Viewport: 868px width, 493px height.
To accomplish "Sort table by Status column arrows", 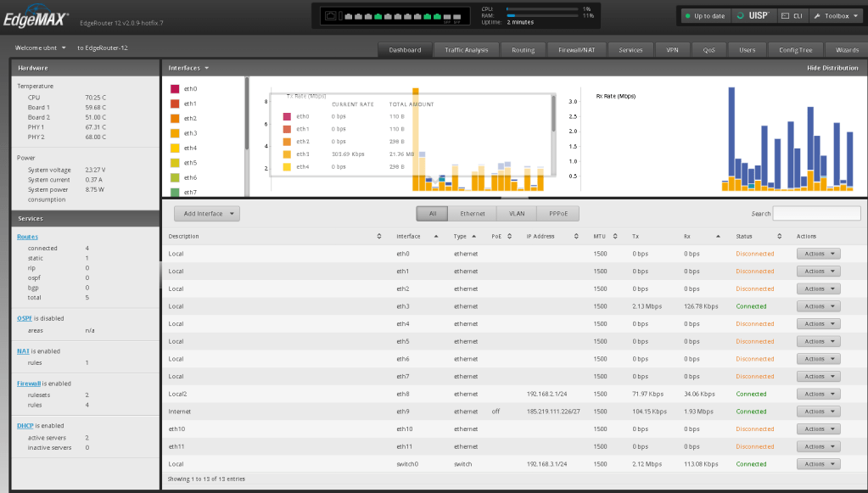I will pos(780,236).
